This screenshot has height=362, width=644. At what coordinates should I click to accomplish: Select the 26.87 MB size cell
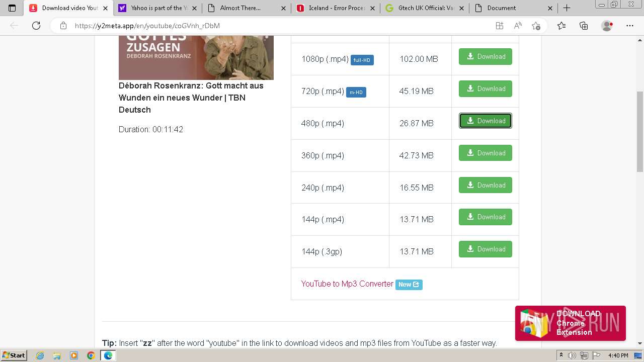coord(420,123)
